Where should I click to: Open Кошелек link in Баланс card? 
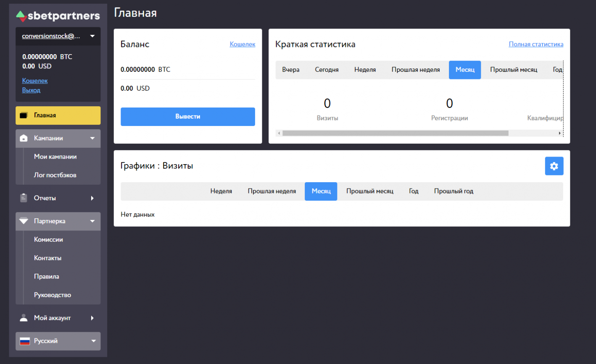(x=243, y=44)
